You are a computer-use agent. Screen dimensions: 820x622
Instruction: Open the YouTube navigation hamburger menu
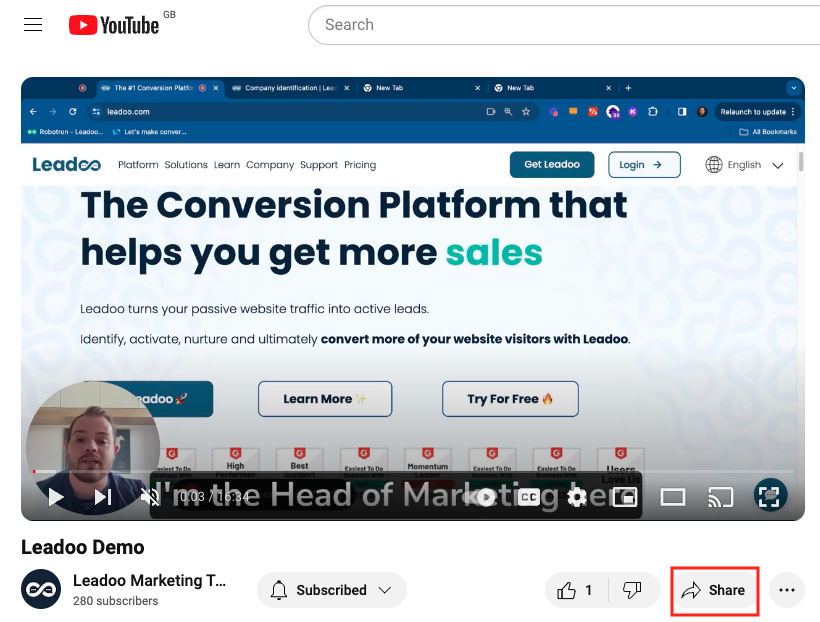[x=33, y=24]
